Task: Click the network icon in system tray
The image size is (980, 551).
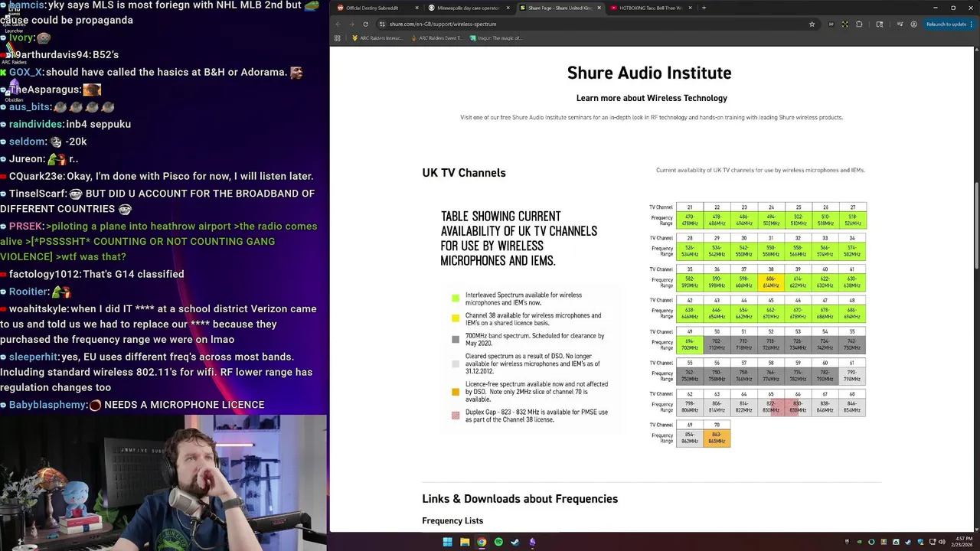Action: pyautogui.click(x=932, y=542)
